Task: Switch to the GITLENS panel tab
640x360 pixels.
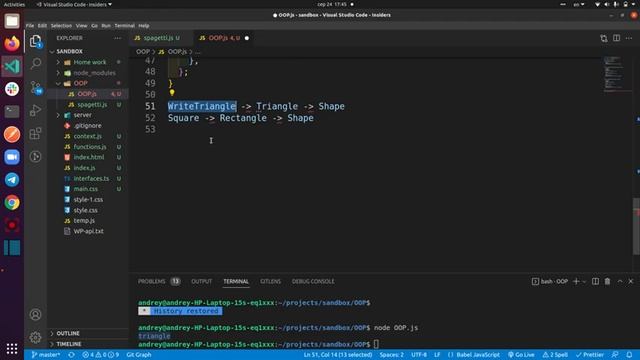Action: 270,281
